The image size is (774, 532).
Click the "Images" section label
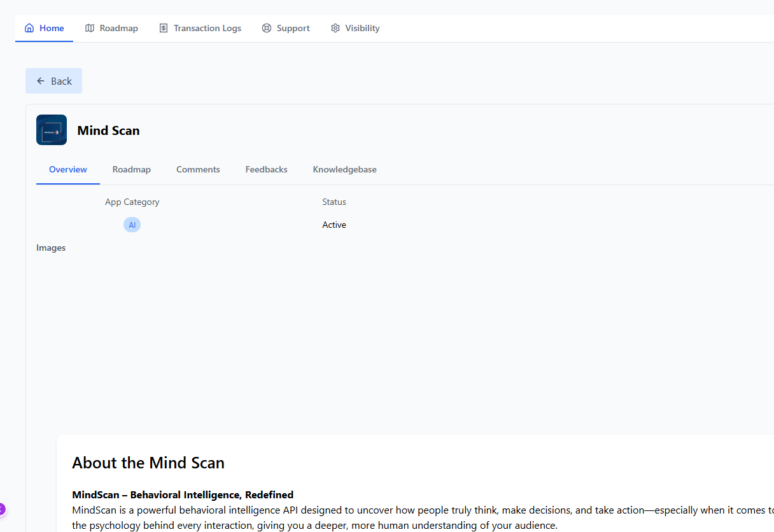51,248
